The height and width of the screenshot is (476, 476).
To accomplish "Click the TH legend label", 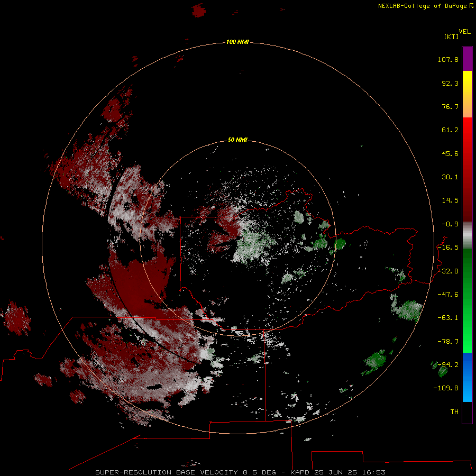I will [454, 412].
